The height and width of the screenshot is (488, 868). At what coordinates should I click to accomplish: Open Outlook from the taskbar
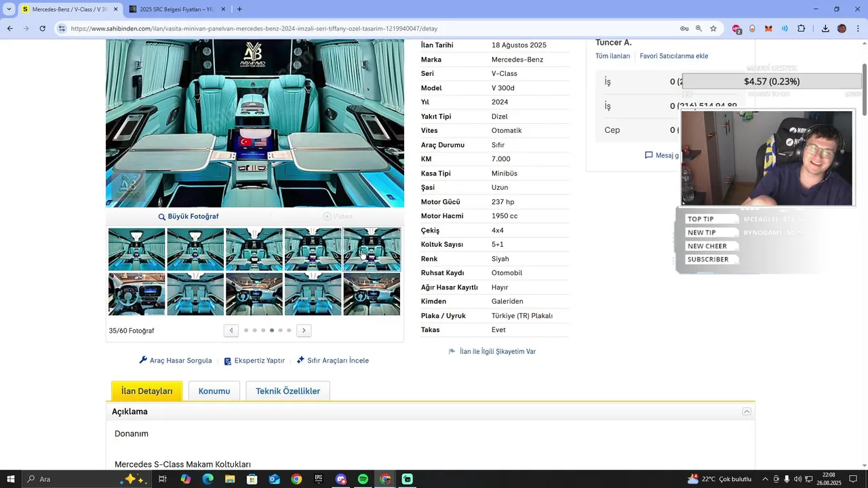click(x=274, y=479)
